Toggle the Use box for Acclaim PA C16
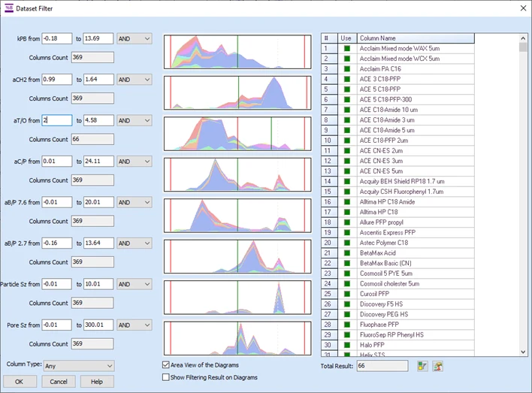Screen dimensions: 532x393 (346, 69)
